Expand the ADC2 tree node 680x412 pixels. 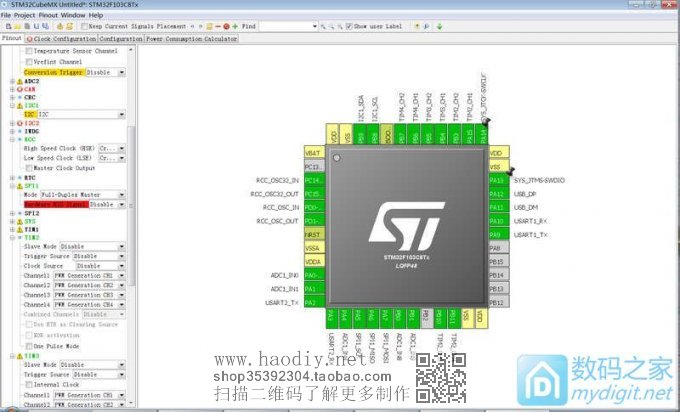click(x=13, y=81)
